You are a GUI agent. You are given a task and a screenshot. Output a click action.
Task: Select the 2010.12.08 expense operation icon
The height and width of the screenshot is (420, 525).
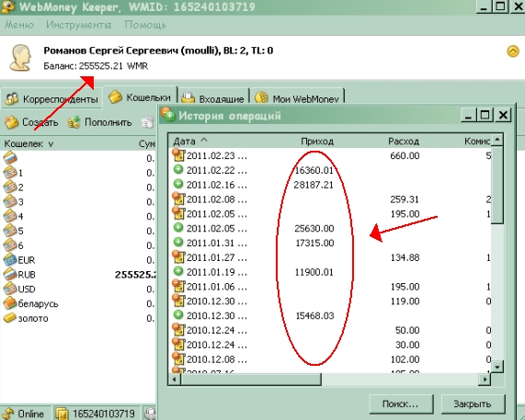tap(178, 358)
